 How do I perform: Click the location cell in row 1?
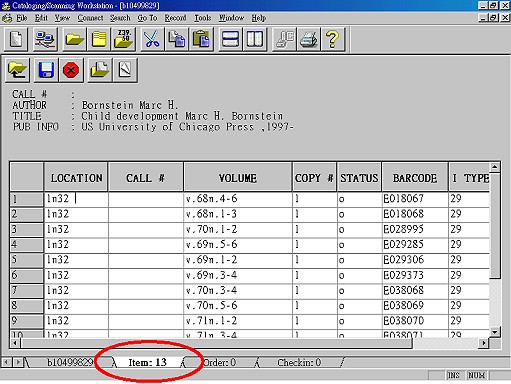pos(76,199)
